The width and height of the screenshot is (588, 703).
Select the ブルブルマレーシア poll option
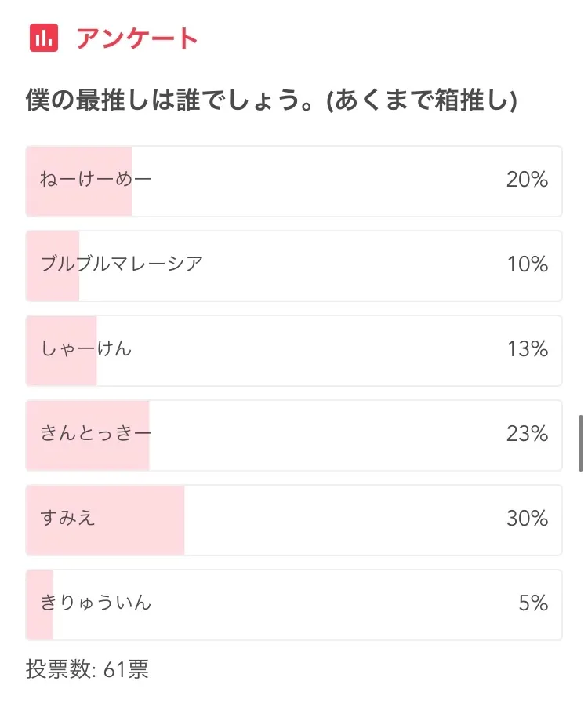click(122, 264)
